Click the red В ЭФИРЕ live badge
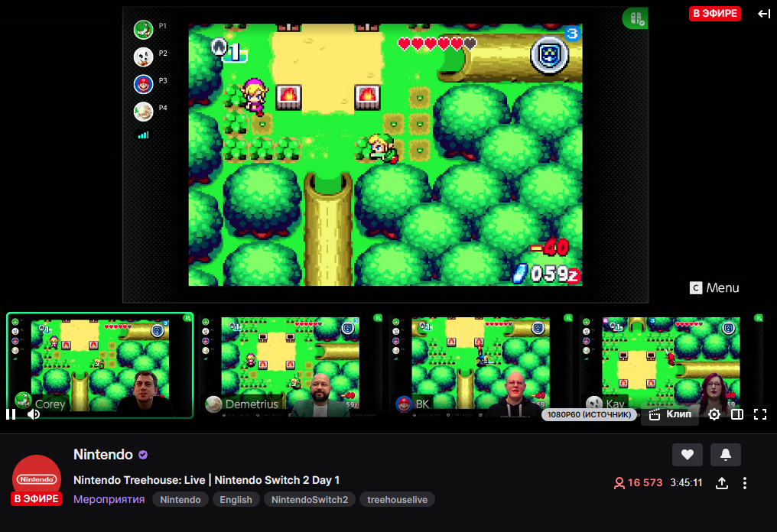Viewport: 777px width, 532px height. pos(714,13)
